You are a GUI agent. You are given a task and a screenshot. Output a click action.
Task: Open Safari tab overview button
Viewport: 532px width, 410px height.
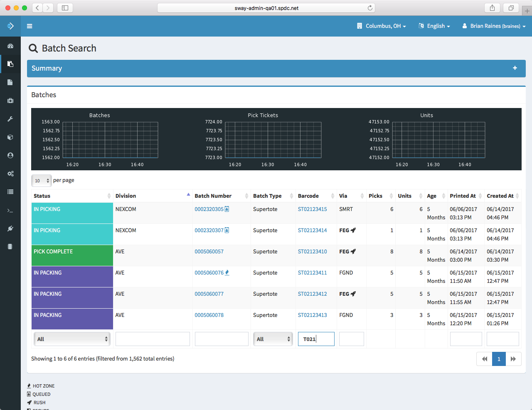[511, 8]
